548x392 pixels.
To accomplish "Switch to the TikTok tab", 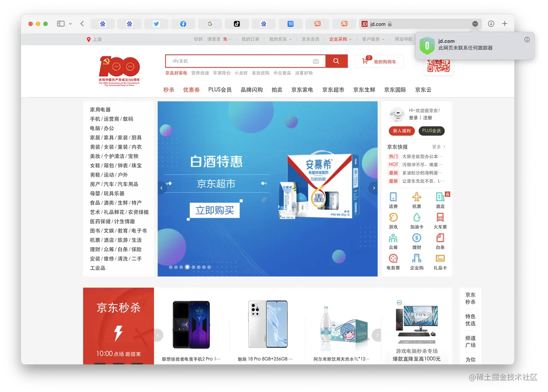I will tap(237, 24).
